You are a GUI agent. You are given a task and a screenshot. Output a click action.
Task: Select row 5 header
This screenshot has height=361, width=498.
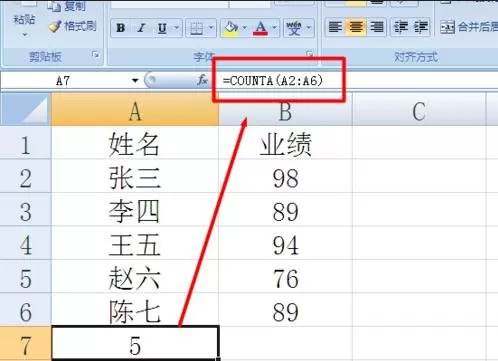click(25, 277)
